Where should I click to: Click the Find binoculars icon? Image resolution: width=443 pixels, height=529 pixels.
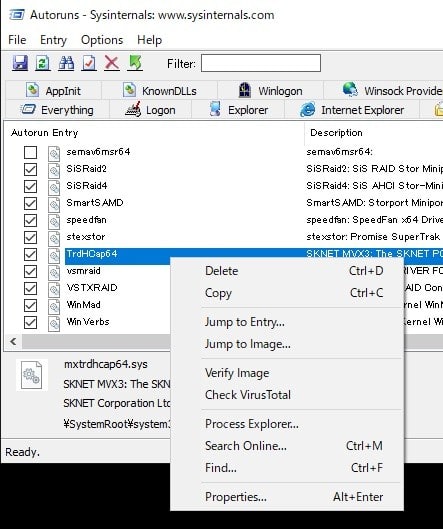click(66, 63)
